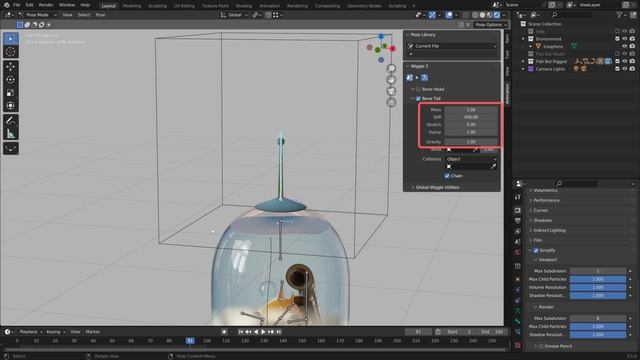Click the Gravity value slider
Screen dimensions: 640x360
tap(471, 142)
